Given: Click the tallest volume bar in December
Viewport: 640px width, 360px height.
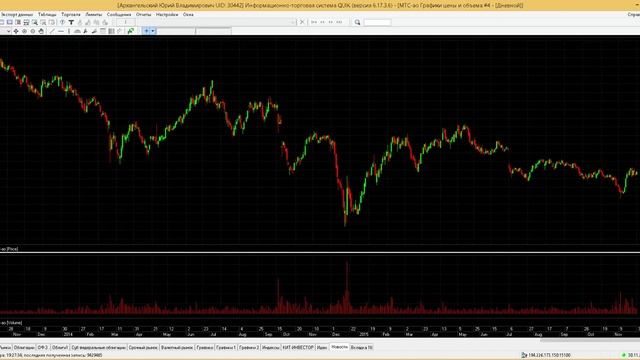Looking at the screenshot, I should pyautogui.click(x=347, y=288).
